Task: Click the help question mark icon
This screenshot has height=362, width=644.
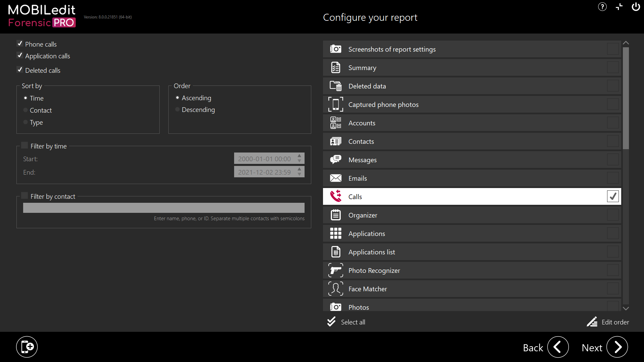Action: point(602,7)
